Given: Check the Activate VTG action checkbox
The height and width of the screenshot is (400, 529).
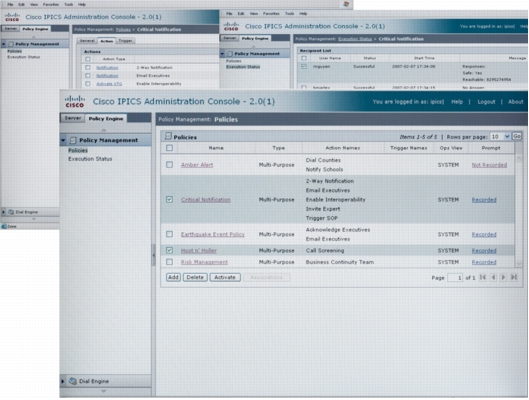Looking at the screenshot, I should tap(88, 83).
